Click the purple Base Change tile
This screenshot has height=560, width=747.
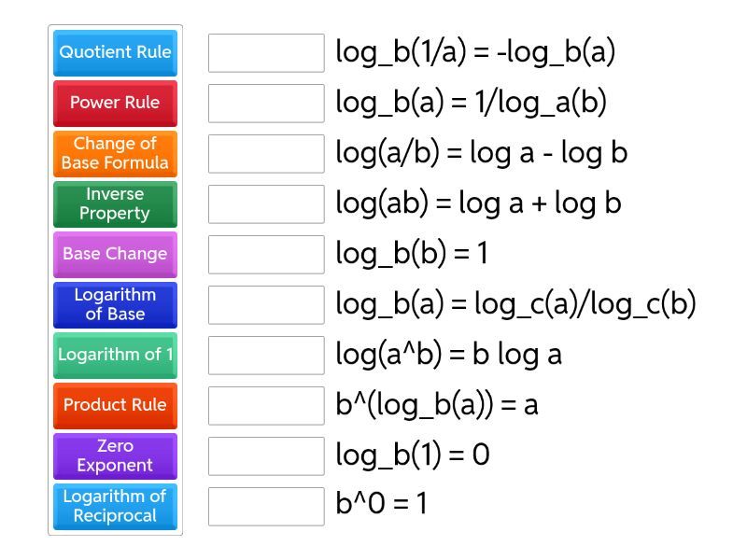pyautogui.click(x=115, y=254)
